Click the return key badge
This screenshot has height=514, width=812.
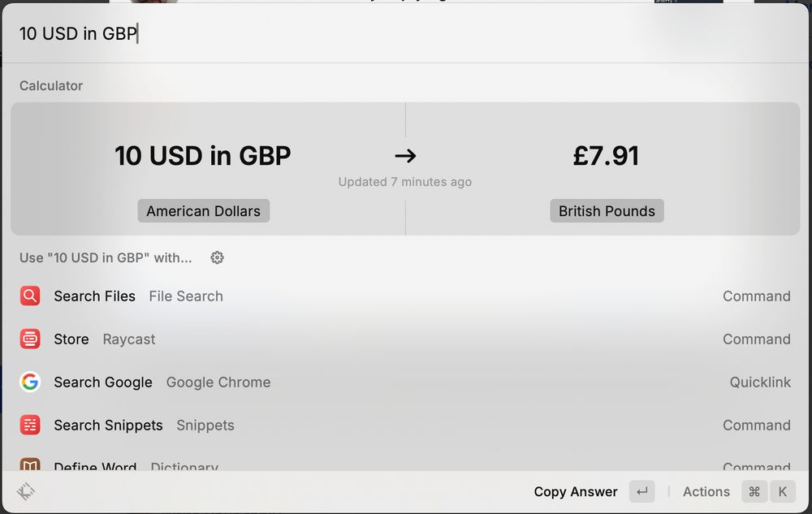(642, 492)
